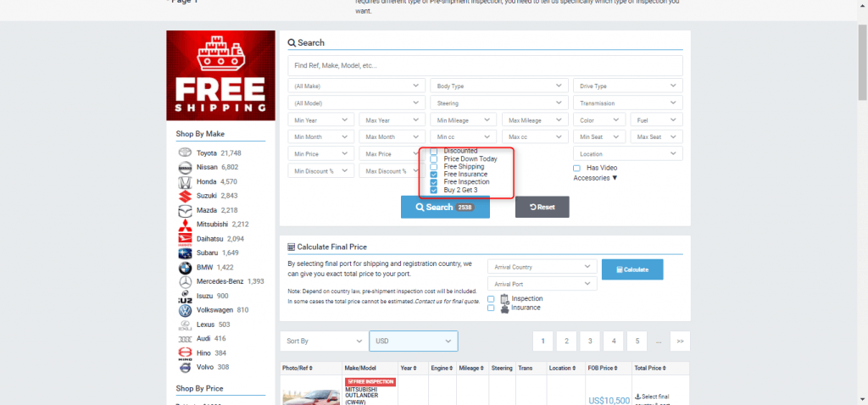This screenshot has height=405, width=868.
Task: Go to results page 2
Action: tap(566, 341)
